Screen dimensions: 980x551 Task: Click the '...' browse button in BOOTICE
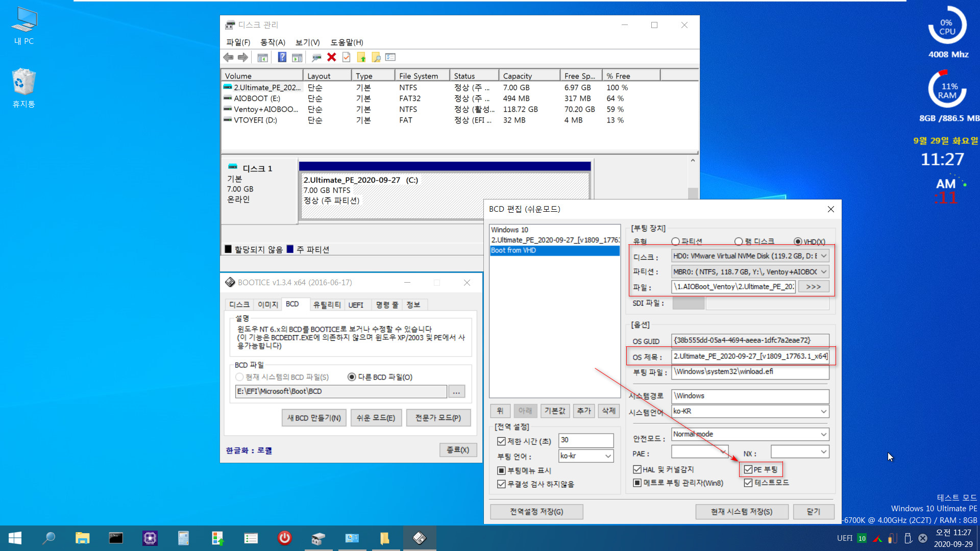[x=456, y=391]
